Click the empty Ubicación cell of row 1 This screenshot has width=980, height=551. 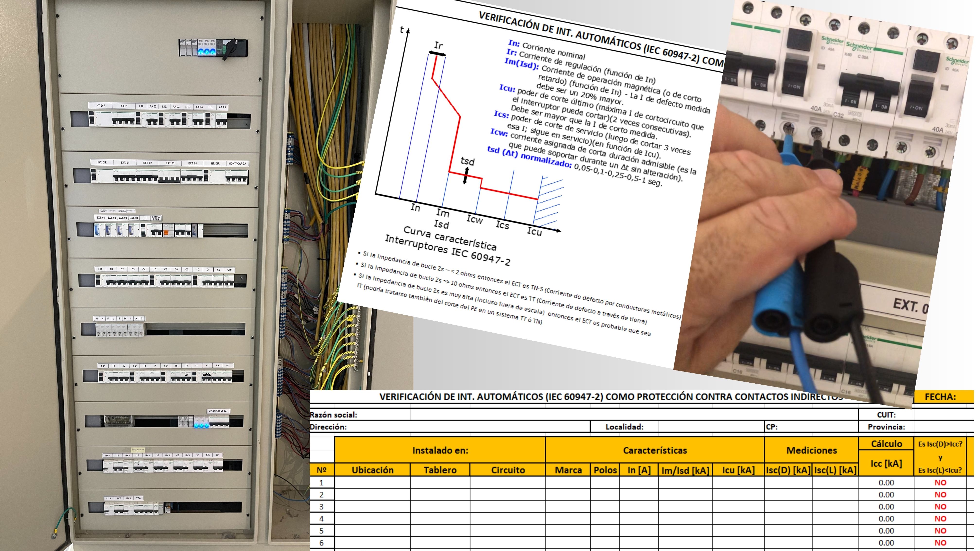(x=372, y=482)
